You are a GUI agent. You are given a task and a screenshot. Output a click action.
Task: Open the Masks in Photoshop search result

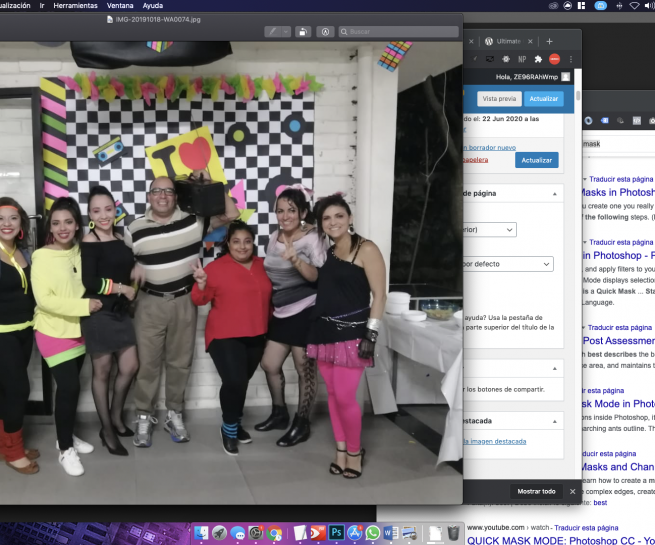[x=619, y=193]
